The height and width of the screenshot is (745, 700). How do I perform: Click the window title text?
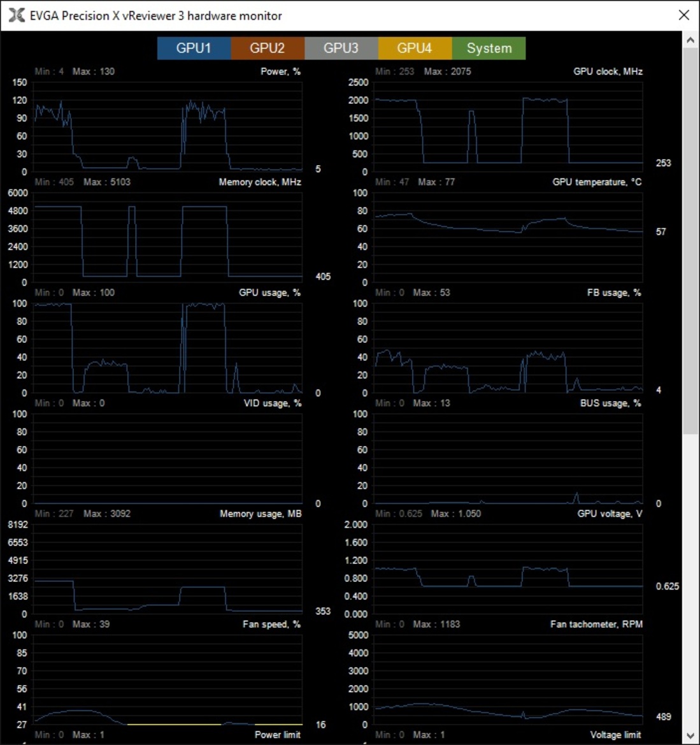[x=156, y=16]
